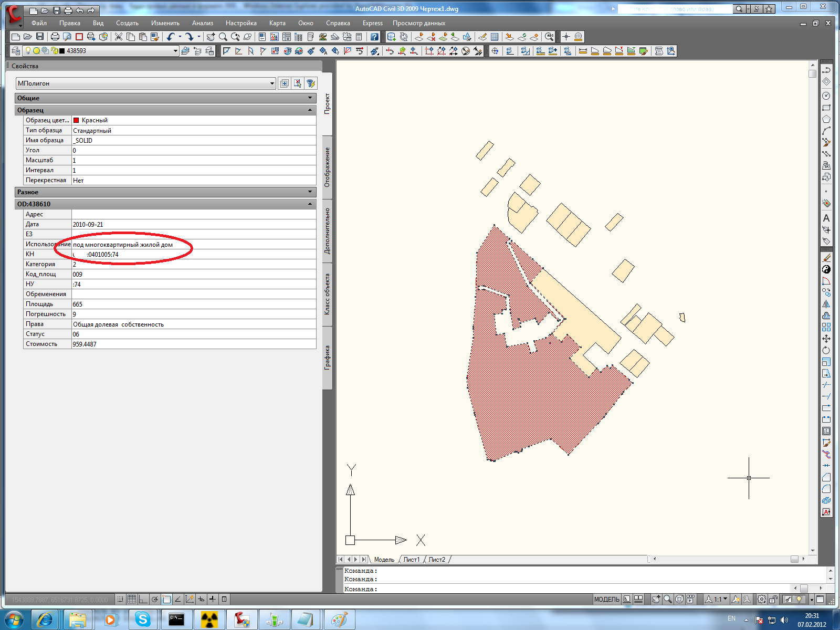Click the red Красный color swatch
The image size is (840, 630).
[76, 120]
